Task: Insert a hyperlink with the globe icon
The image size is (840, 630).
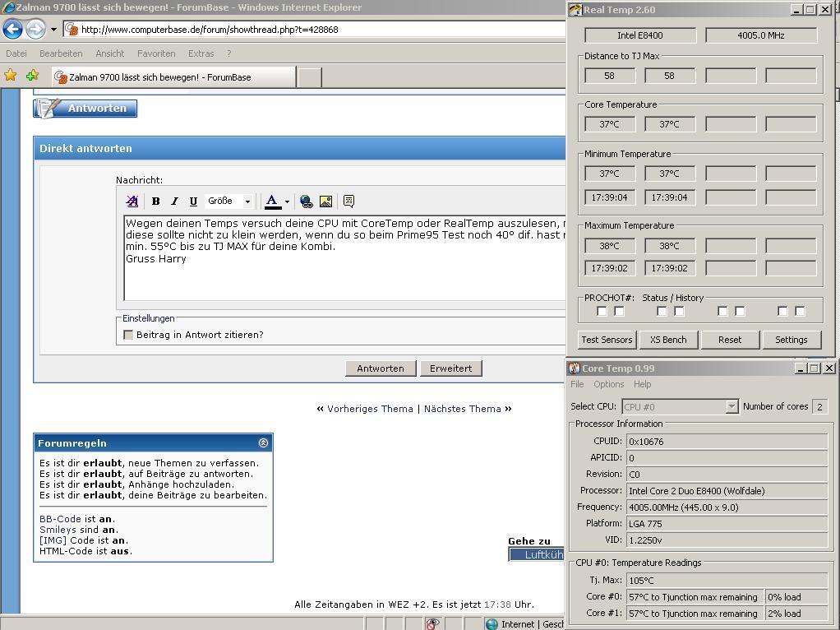Action: (x=306, y=201)
